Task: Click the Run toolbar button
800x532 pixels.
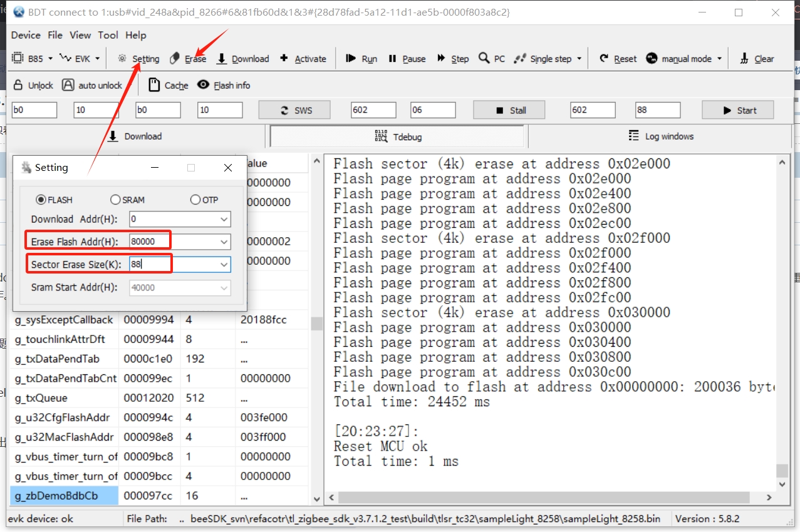Action: pos(361,59)
